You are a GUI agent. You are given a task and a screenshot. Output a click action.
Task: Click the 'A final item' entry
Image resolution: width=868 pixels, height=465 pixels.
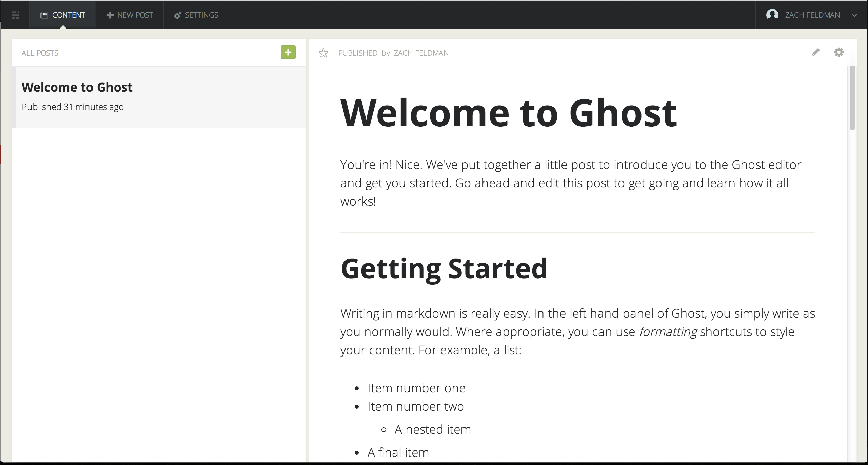(398, 452)
